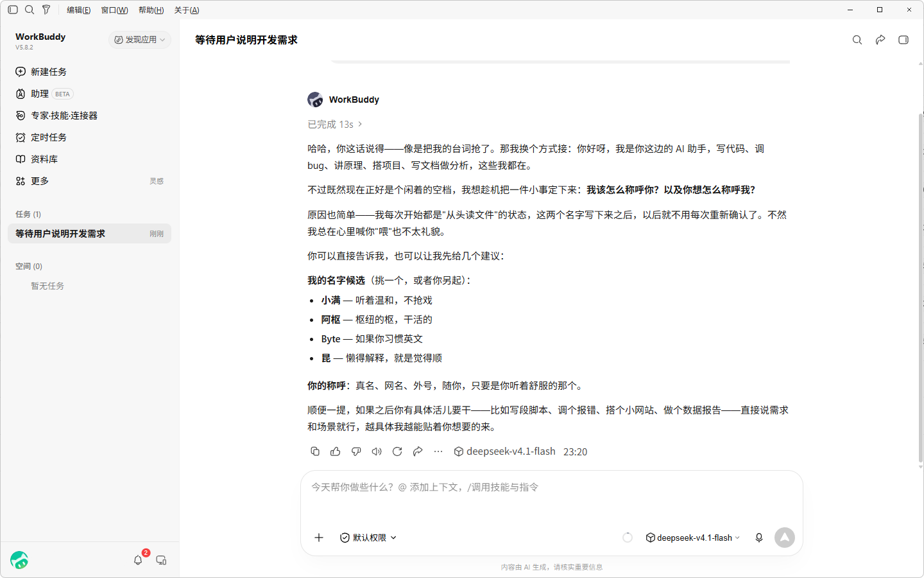Copy the WorkBuddy reply
The image size is (924, 578).
(x=315, y=451)
